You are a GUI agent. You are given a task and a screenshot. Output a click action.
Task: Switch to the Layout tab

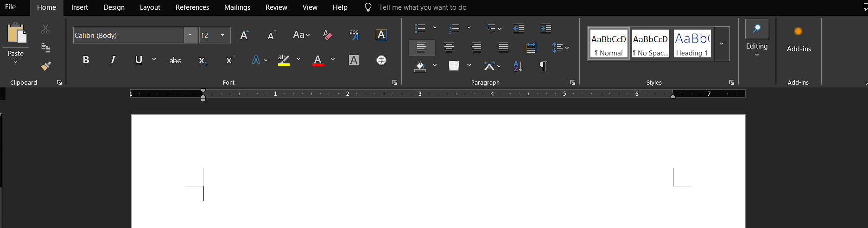(150, 7)
